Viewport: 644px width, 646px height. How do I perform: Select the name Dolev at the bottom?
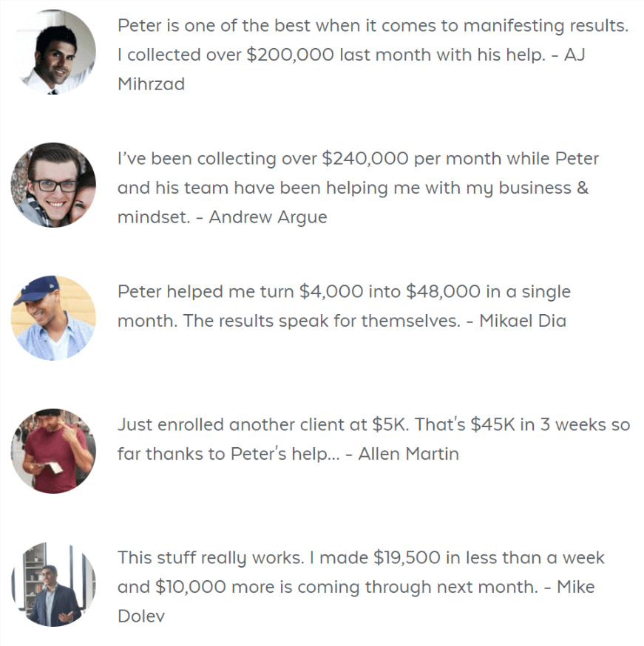click(141, 616)
